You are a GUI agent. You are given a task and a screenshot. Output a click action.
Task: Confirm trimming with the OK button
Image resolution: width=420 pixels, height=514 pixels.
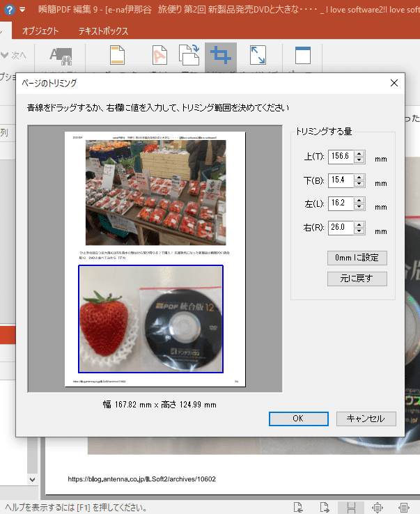pyautogui.click(x=297, y=419)
